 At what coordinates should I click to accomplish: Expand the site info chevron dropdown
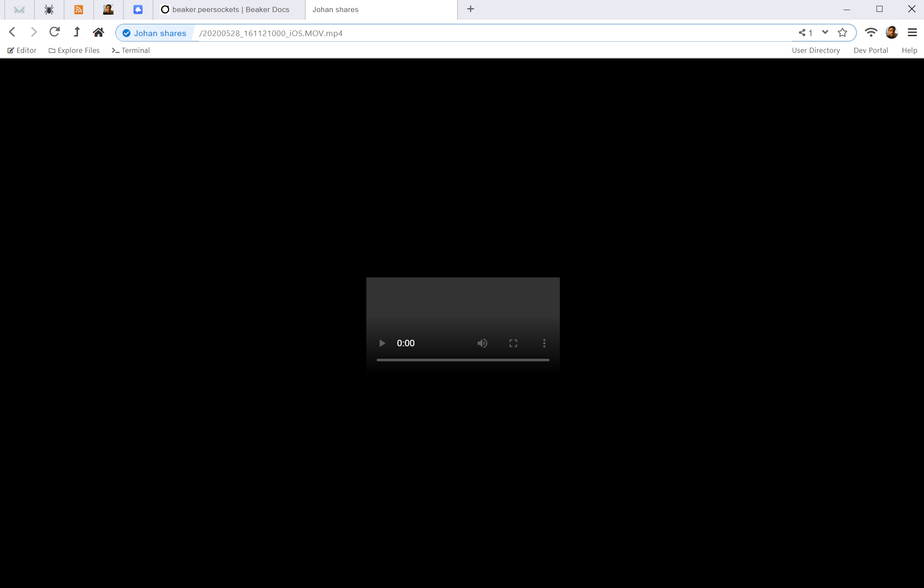(x=825, y=32)
